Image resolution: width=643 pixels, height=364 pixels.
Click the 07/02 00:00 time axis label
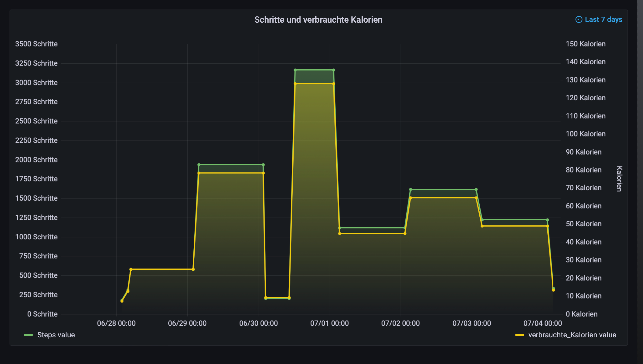(x=400, y=323)
